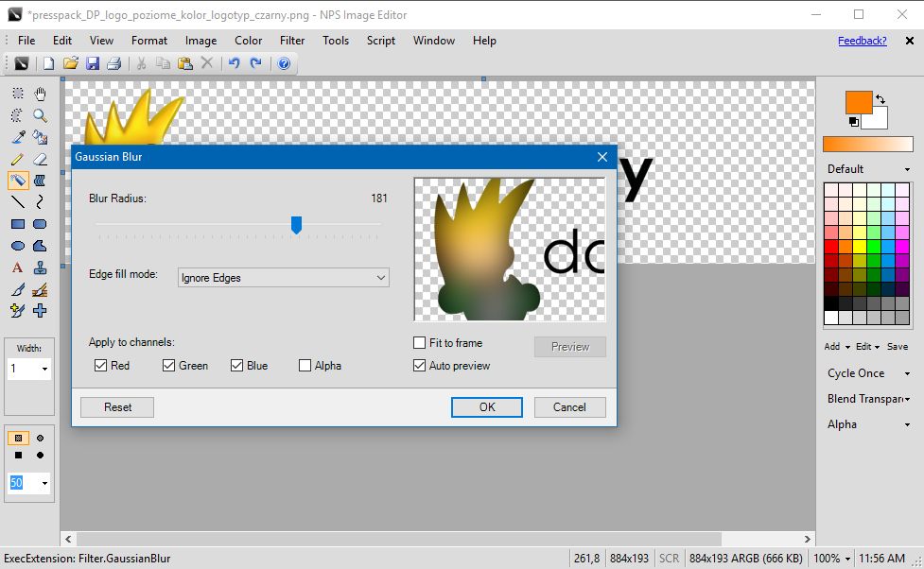Open the Cycle Once dropdown
The width and height of the screenshot is (924, 569).
pos(907,373)
